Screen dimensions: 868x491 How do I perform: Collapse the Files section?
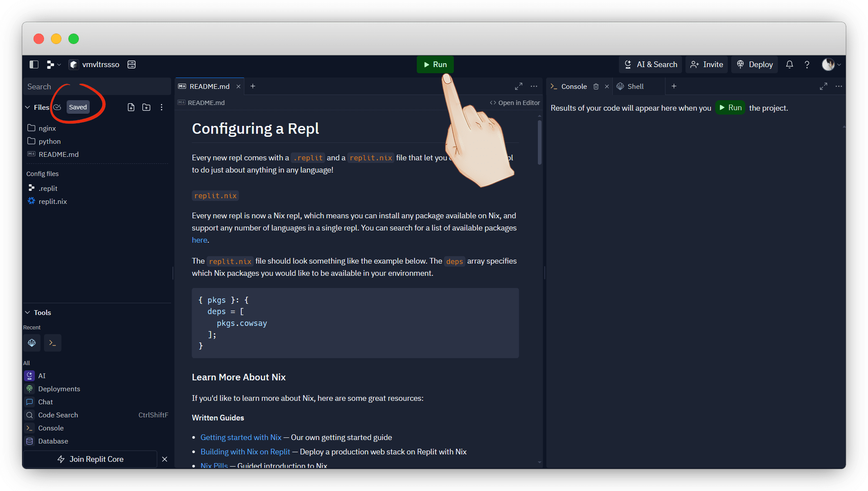point(28,107)
